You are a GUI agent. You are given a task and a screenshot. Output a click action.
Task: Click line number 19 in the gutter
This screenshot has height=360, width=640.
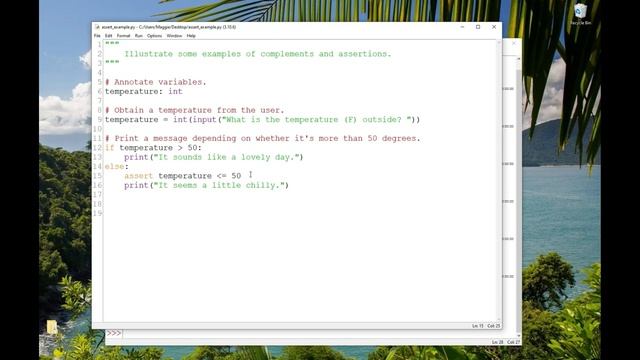click(x=98, y=213)
